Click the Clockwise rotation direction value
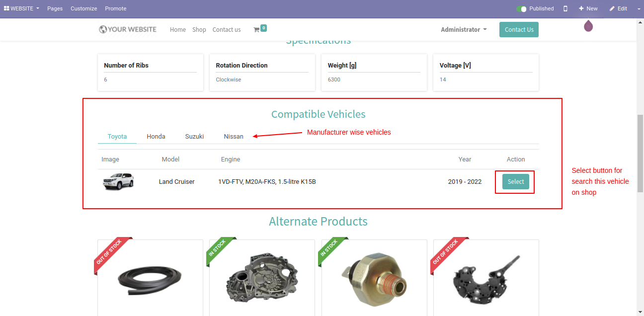 pos(229,79)
